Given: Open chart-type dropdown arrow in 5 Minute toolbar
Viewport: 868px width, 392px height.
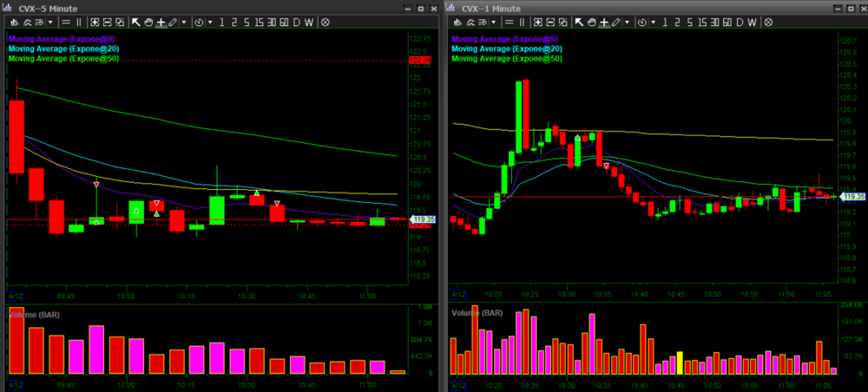Looking at the screenshot, I should tap(49, 22).
